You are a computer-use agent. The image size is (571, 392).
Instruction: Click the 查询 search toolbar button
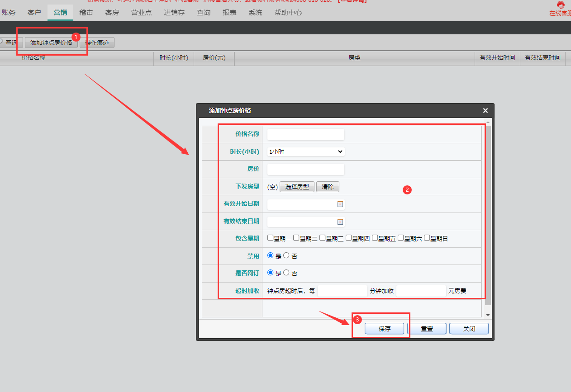pos(11,43)
